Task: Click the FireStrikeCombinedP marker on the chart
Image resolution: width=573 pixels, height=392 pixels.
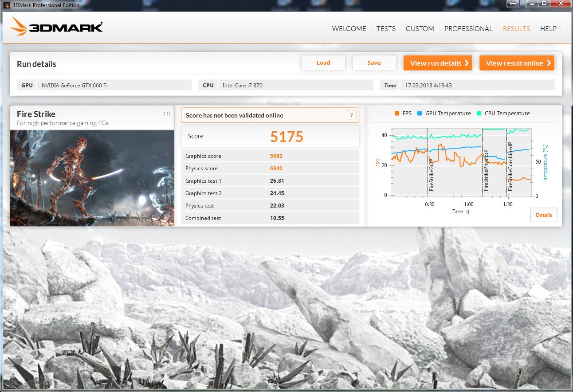Action: click(x=510, y=167)
